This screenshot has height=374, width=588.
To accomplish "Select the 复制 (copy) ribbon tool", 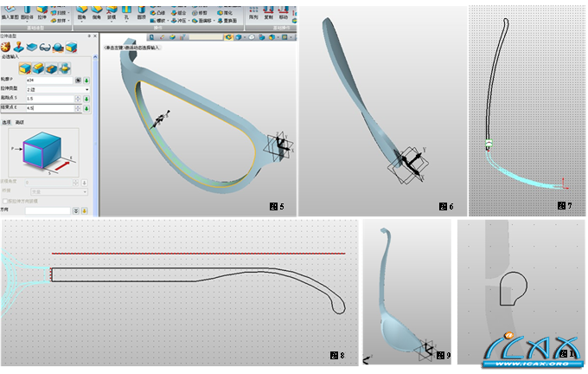I will [x=269, y=12].
